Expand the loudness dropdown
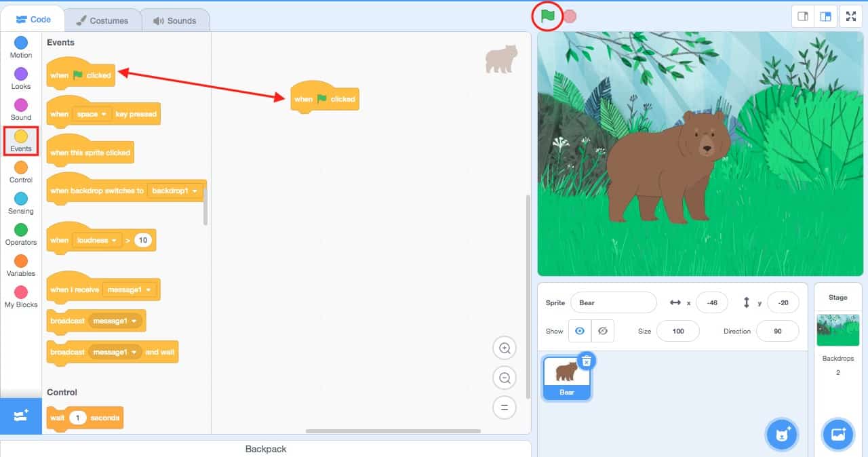 click(x=97, y=240)
